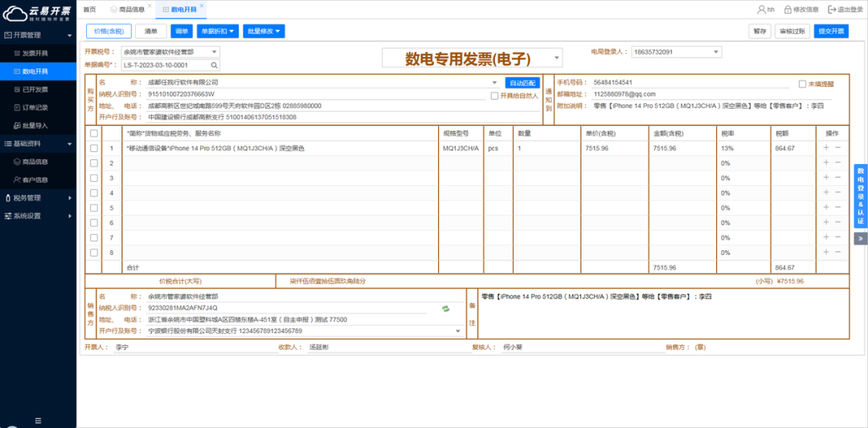Click the minus icon on row 1
Viewport: 868px width, 428px height.
(x=837, y=148)
